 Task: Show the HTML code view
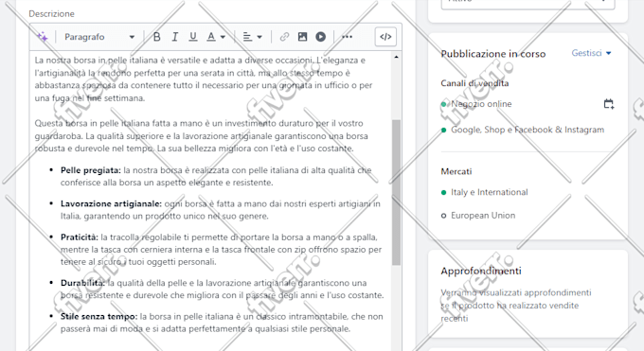pyautogui.click(x=385, y=37)
